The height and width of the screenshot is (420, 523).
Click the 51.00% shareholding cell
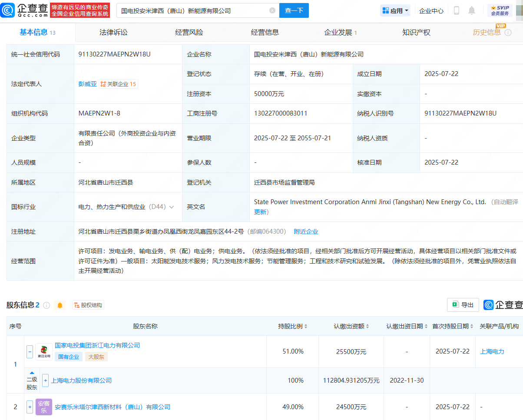coord(293,351)
